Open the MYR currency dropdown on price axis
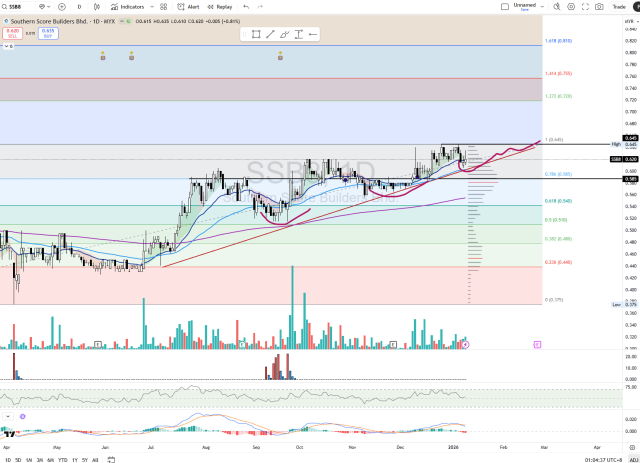This screenshot has height=463, width=640. [629, 21]
